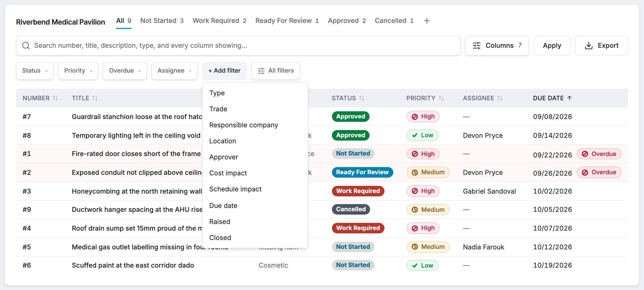The height and width of the screenshot is (290, 644).
Task: Sort by Title column sort arrows
Action: point(95,98)
